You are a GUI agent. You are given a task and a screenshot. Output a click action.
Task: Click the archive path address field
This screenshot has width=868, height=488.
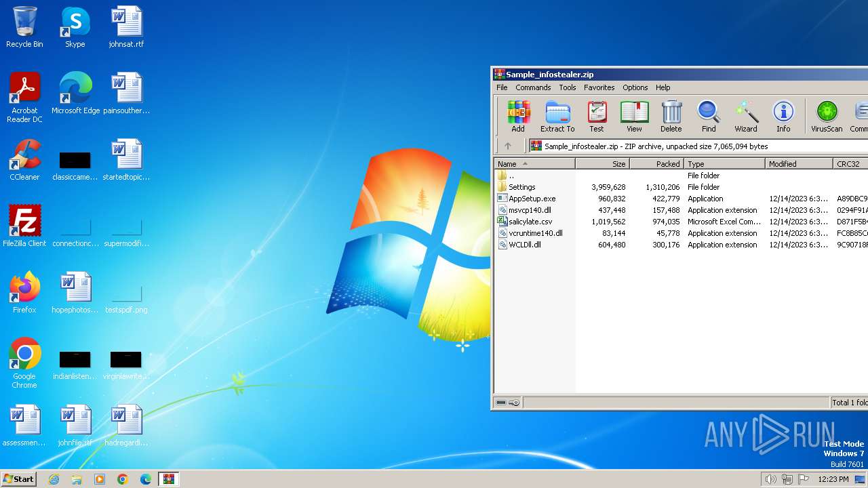pyautogui.click(x=698, y=146)
